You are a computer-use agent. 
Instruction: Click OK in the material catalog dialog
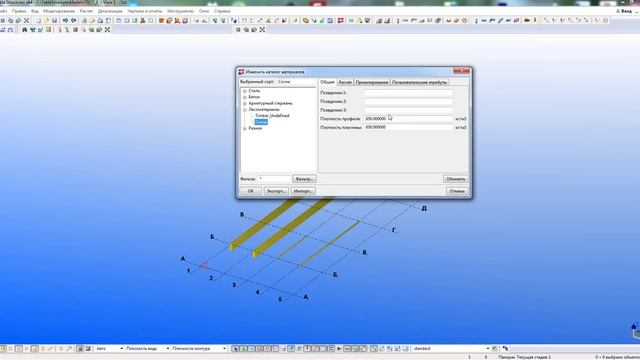250,191
